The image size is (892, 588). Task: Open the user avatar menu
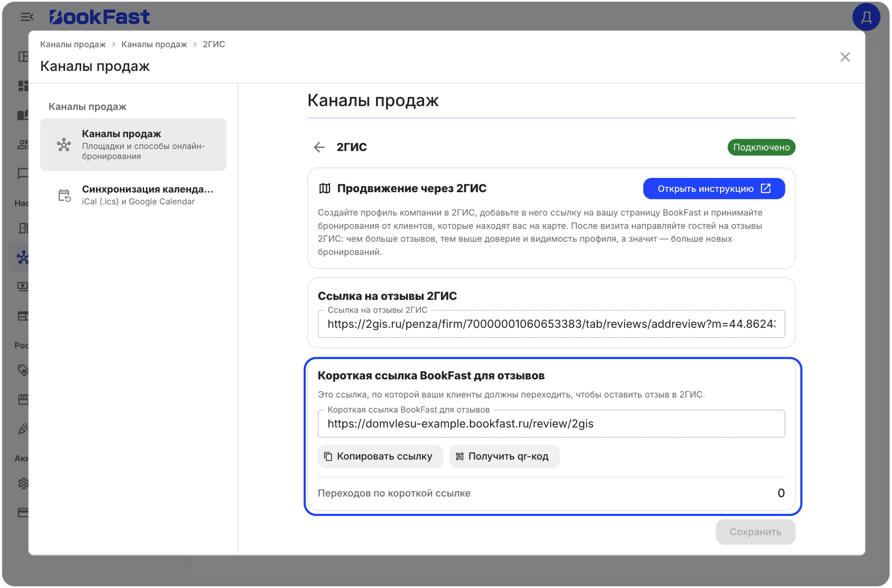coord(866,17)
